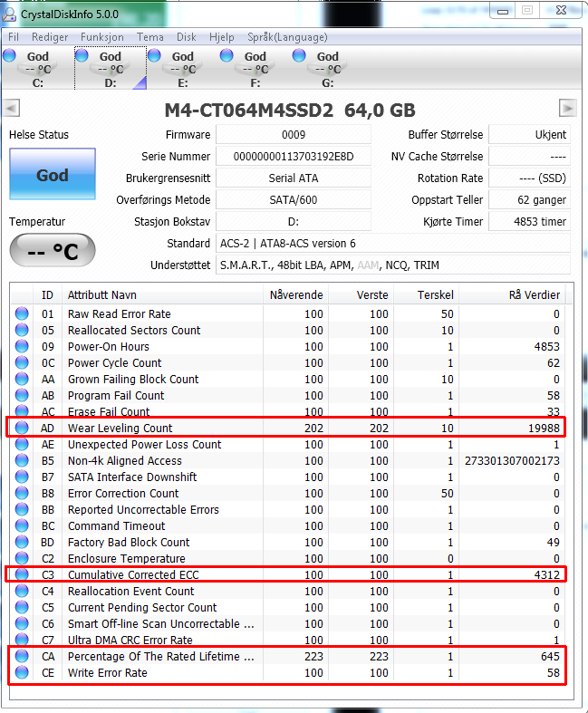
Task: Click the supported features S.M.A.R.T. field
Action: 393,265
